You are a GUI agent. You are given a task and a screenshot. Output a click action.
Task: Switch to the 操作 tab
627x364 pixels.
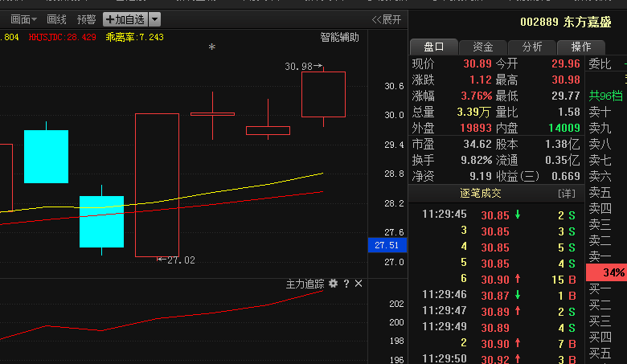click(581, 47)
